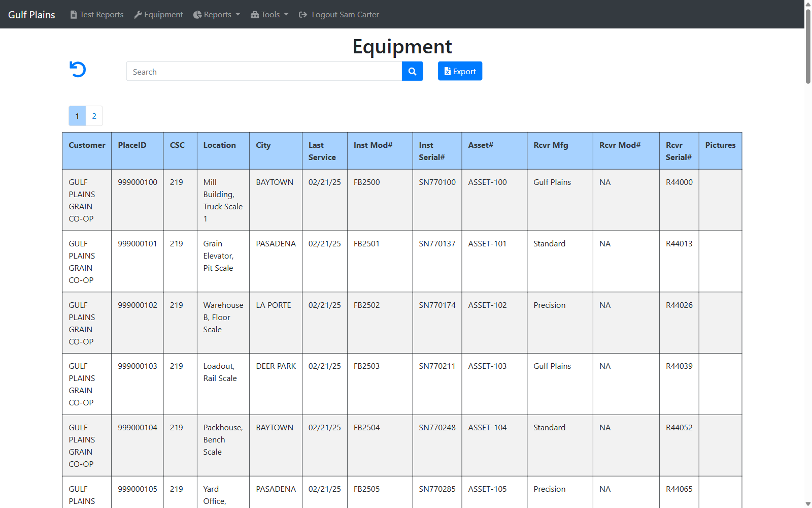The image size is (812, 508).
Task: Click the Export button
Action: click(460, 71)
